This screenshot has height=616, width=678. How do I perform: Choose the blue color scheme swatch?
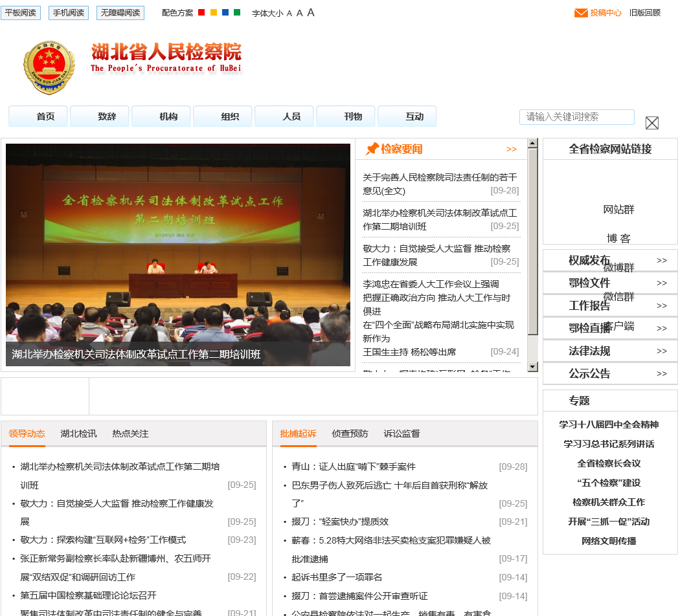point(225,12)
